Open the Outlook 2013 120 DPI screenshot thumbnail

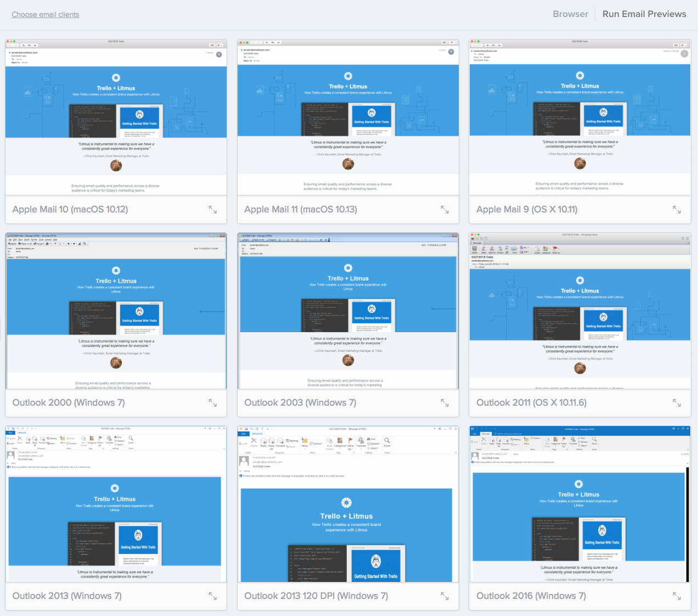pyautogui.click(x=348, y=504)
